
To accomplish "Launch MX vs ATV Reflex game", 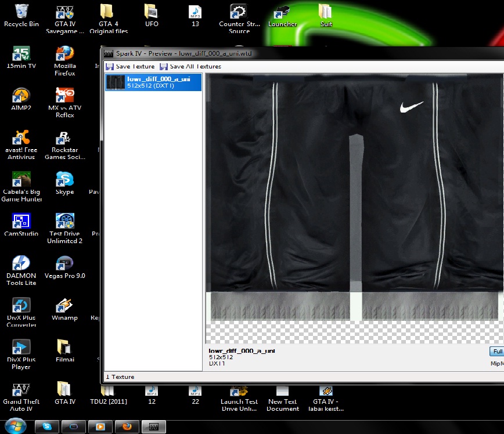I will (x=65, y=103).
